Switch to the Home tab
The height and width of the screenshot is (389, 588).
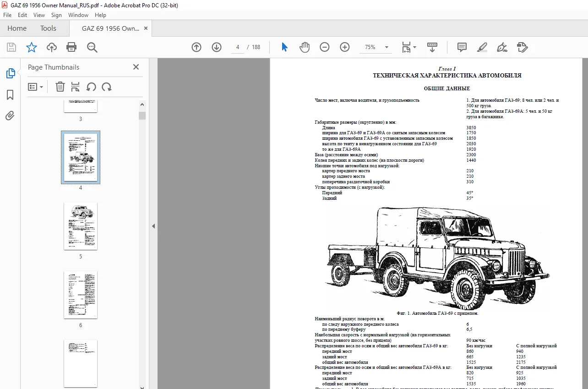pos(17,28)
